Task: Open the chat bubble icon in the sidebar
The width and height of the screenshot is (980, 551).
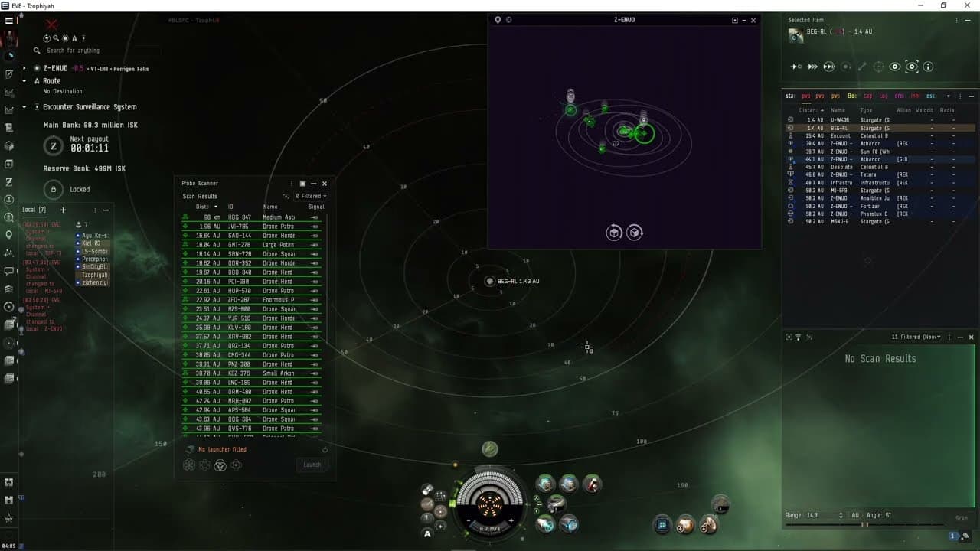Action: 9,271
